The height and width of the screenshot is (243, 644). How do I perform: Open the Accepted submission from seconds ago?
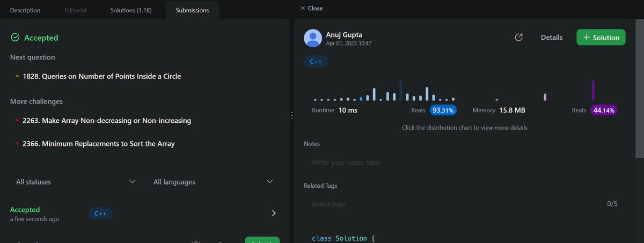pyautogui.click(x=145, y=213)
